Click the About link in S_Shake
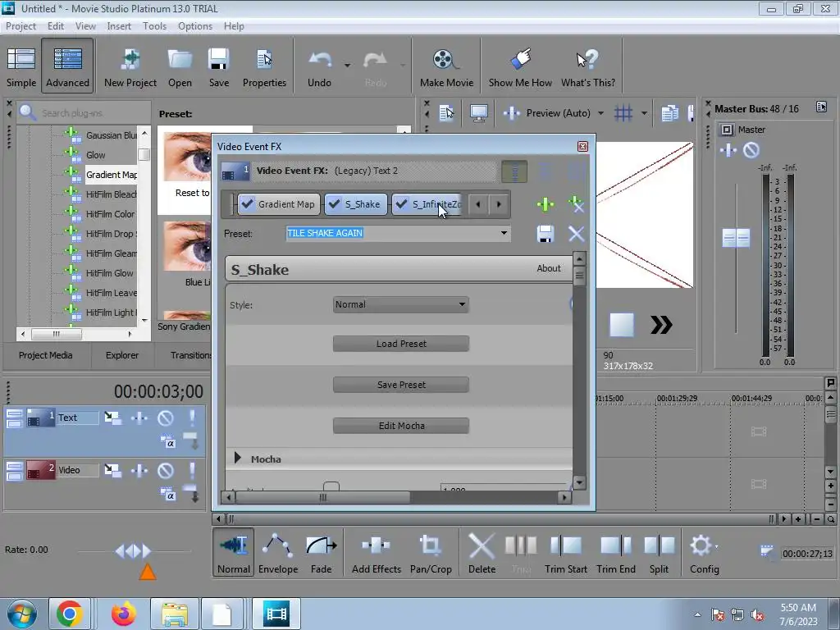 (549, 268)
